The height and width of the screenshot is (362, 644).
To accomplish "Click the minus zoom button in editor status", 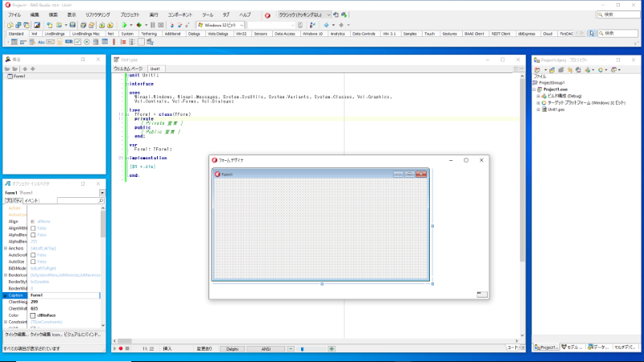I will 291,349.
